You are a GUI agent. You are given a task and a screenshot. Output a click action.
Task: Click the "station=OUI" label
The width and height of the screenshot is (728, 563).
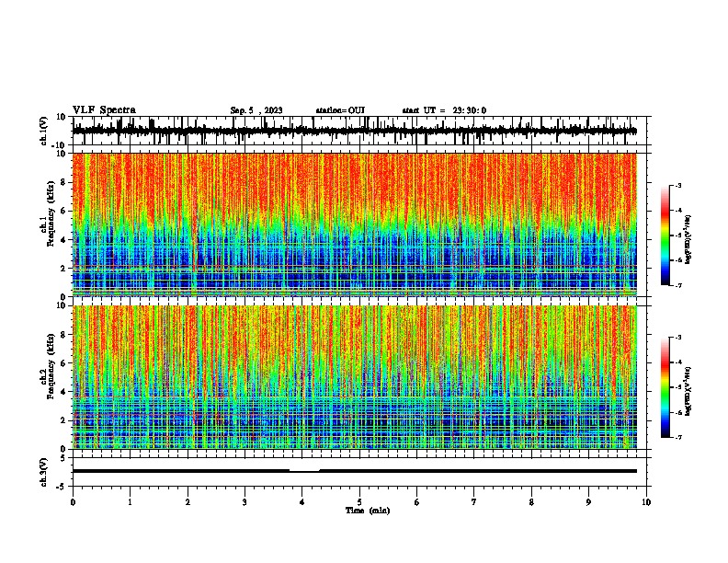pyautogui.click(x=340, y=110)
